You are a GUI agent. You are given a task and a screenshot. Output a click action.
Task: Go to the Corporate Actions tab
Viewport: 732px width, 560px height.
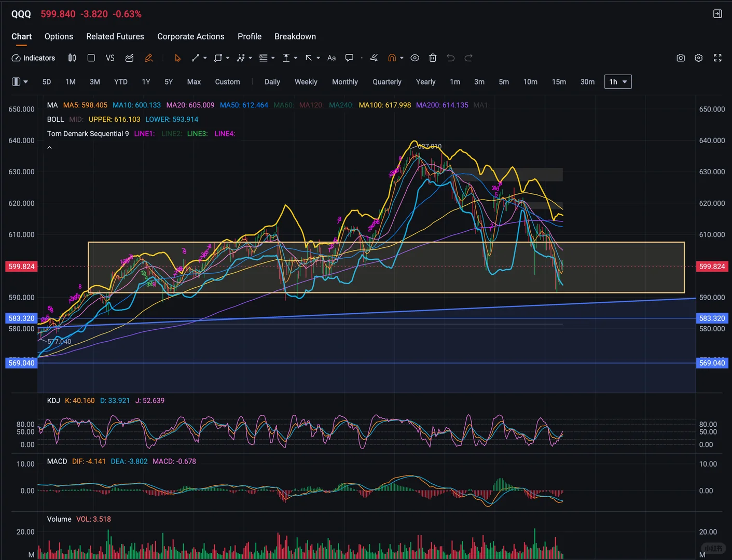(191, 36)
